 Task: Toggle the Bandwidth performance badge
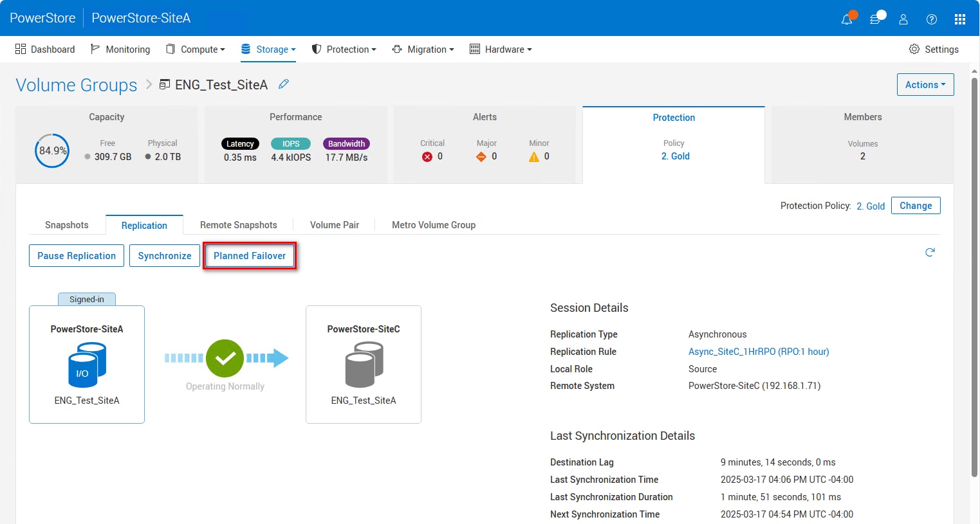346,144
